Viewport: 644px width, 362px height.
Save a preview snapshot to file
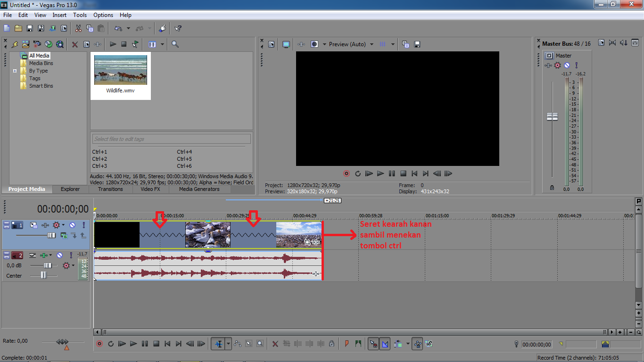[417, 44]
